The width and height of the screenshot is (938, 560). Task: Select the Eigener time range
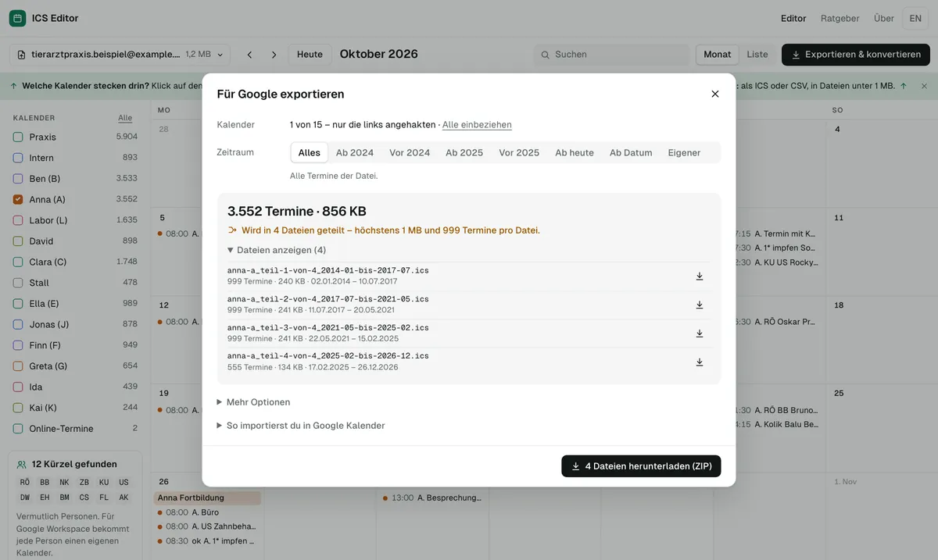tap(684, 152)
